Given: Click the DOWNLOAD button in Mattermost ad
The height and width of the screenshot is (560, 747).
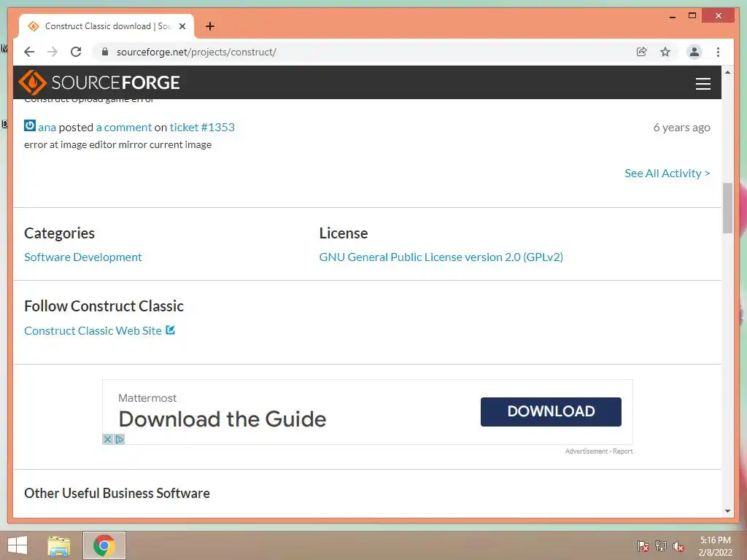Looking at the screenshot, I should (551, 411).
